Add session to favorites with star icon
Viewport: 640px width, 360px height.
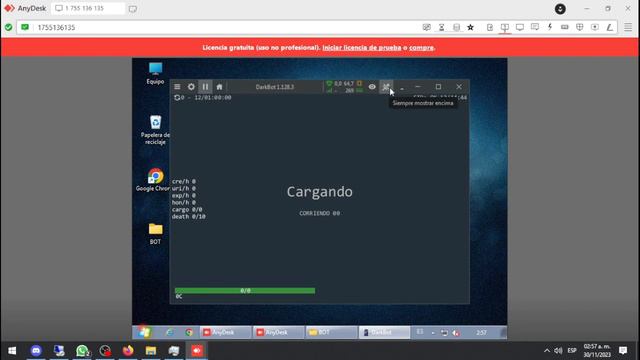coord(470,27)
